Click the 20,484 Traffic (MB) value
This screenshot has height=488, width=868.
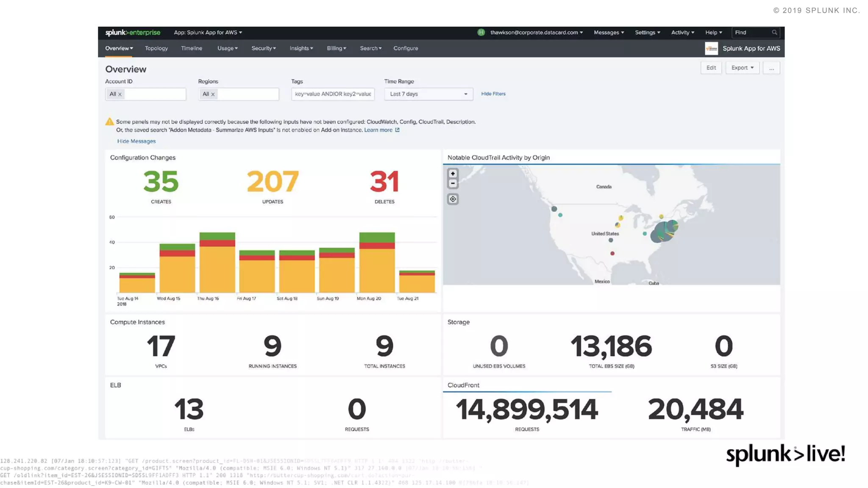pos(696,410)
